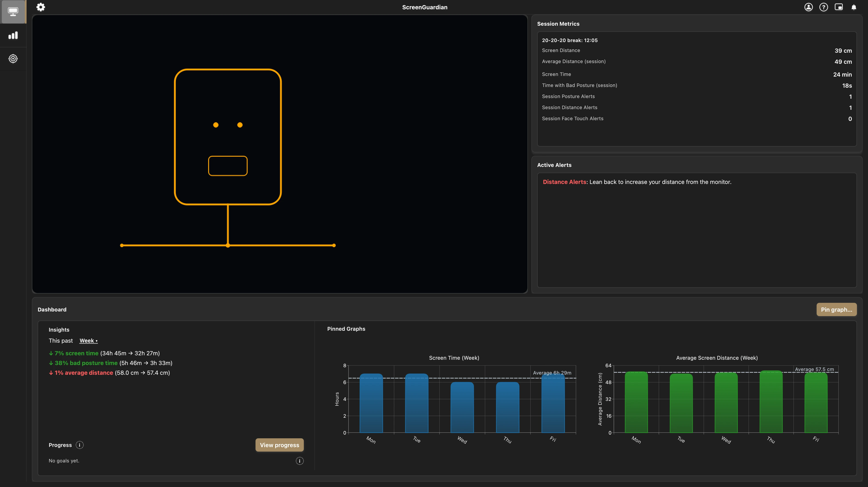Click the 1% average distance insight
868x487 pixels.
pos(109,373)
